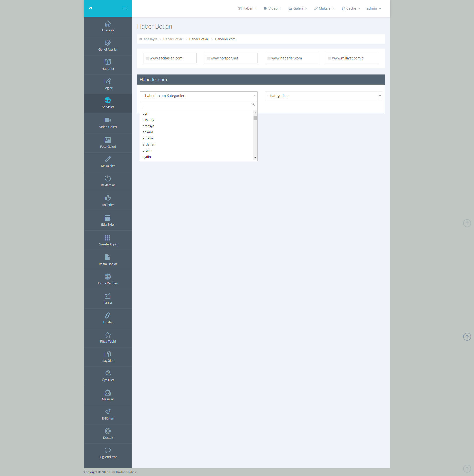
Task: Open Destek lifebuoy icon
Action: pyautogui.click(x=108, y=431)
